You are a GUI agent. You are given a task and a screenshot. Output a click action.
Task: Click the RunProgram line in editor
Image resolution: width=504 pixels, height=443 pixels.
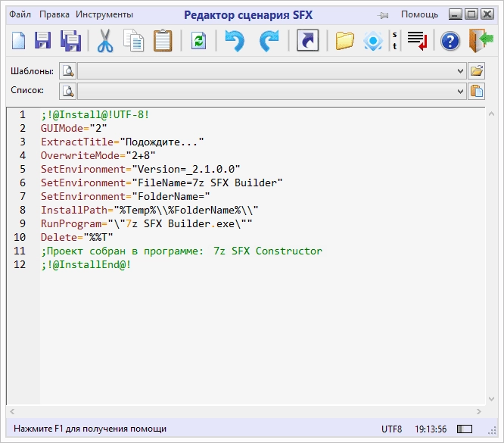tap(146, 223)
